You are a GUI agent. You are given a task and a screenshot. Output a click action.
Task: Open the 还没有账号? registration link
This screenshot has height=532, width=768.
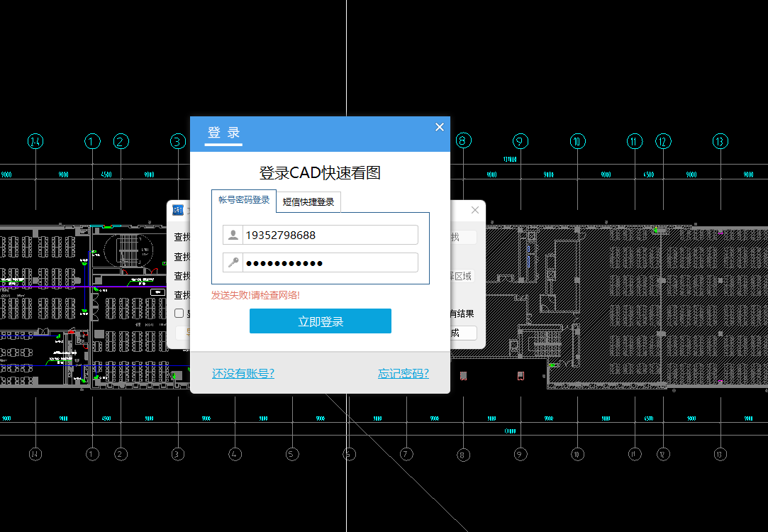click(x=243, y=373)
